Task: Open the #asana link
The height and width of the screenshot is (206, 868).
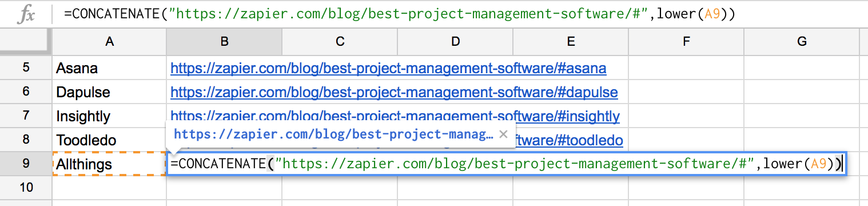Action: (388, 69)
